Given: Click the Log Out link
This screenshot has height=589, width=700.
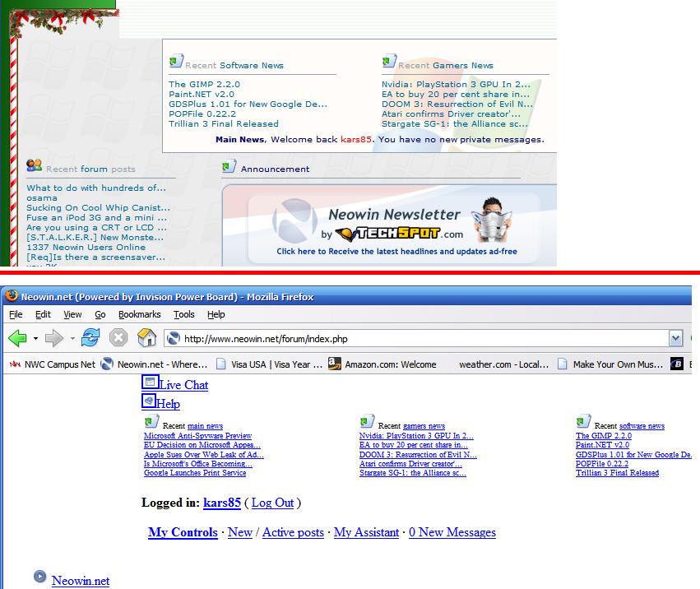Looking at the screenshot, I should (272, 503).
